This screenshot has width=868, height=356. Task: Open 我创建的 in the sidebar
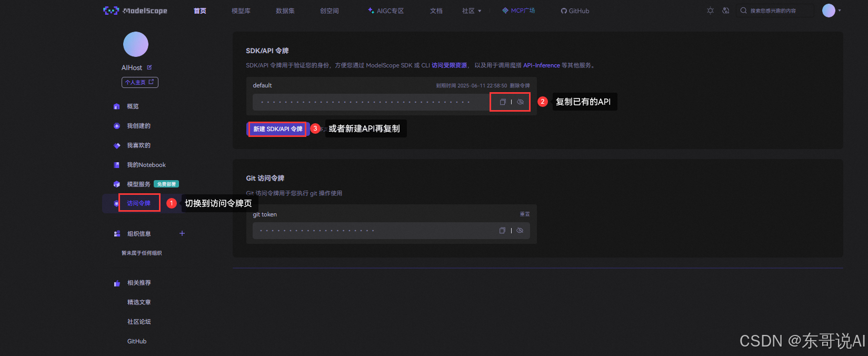(x=138, y=126)
